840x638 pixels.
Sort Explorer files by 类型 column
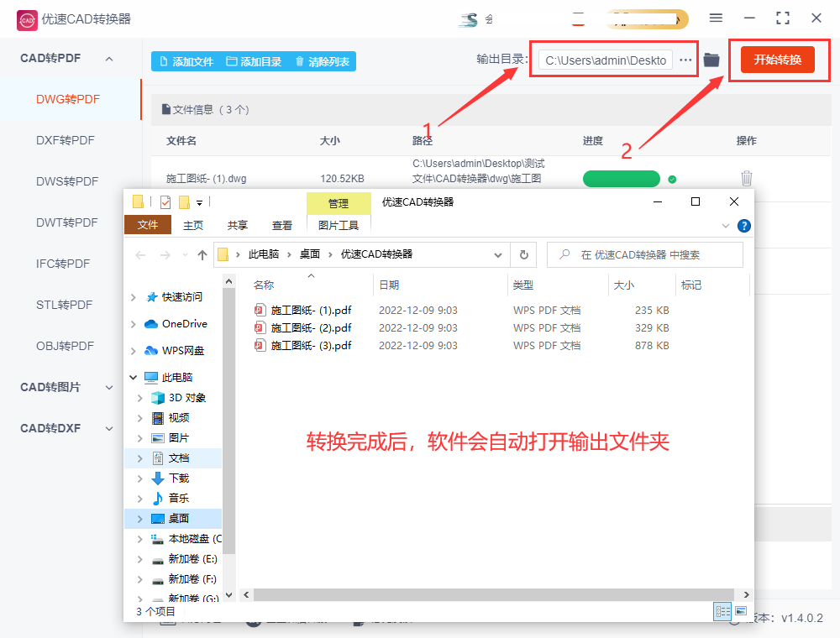pyautogui.click(x=522, y=285)
